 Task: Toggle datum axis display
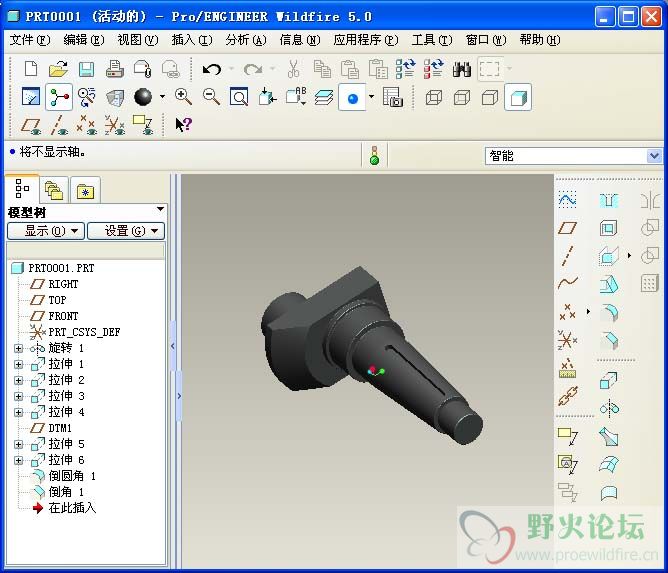(x=60, y=125)
